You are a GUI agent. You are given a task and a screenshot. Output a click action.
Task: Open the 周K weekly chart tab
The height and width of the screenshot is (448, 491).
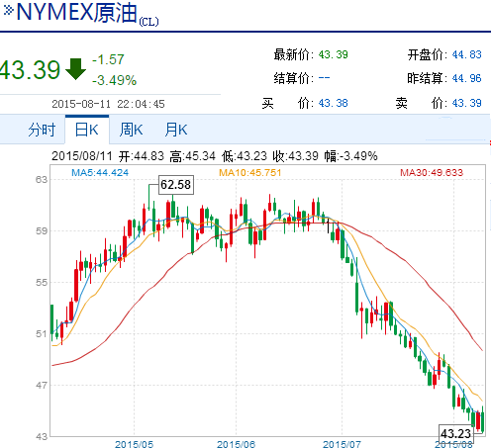point(131,130)
